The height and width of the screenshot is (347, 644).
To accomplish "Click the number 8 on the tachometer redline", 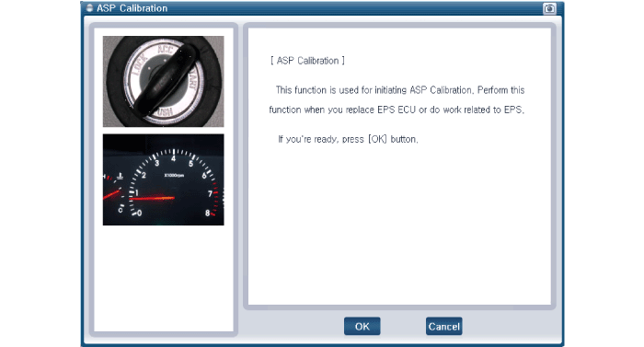I will (x=207, y=213).
